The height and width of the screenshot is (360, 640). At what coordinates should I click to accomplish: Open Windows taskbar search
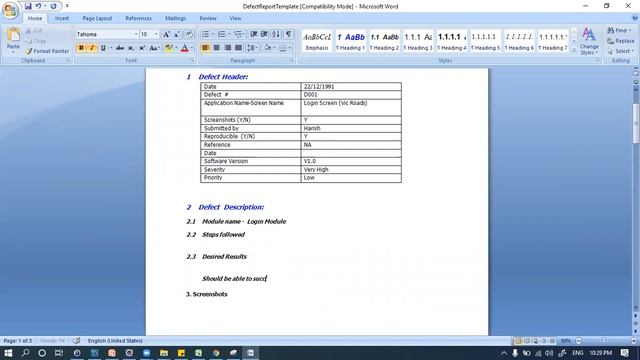(25, 353)
